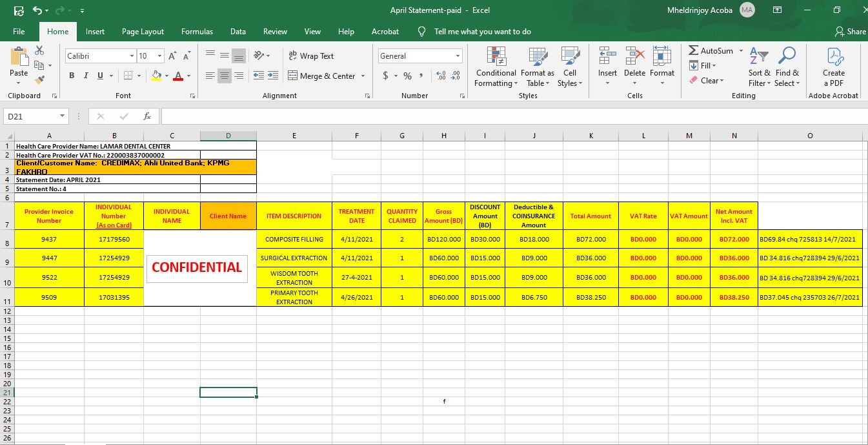Apply accounting dollar format
This screenshot has width=868, height=445.
[x=386, y=76]
